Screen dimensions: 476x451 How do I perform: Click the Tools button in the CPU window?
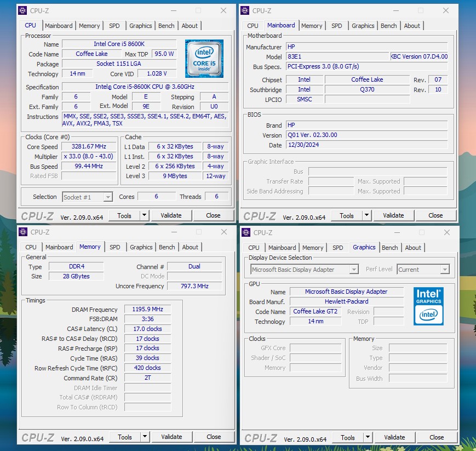[x=124, y=215]
